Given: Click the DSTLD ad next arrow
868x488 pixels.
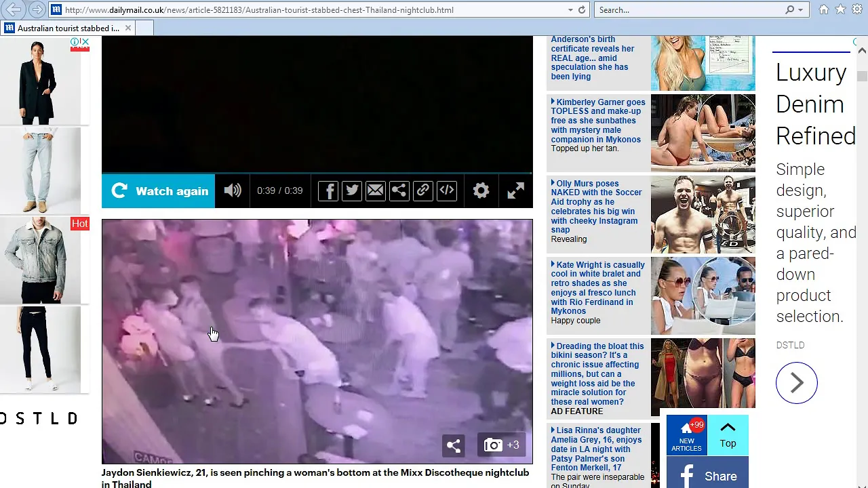Looking at the screenshot, I should click(797, 383).
